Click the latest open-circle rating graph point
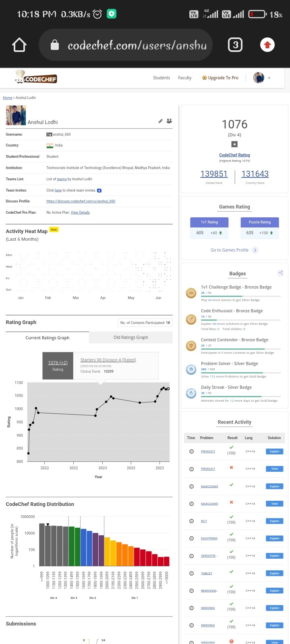This screenshot has height=644, width=290. [168, 389]
